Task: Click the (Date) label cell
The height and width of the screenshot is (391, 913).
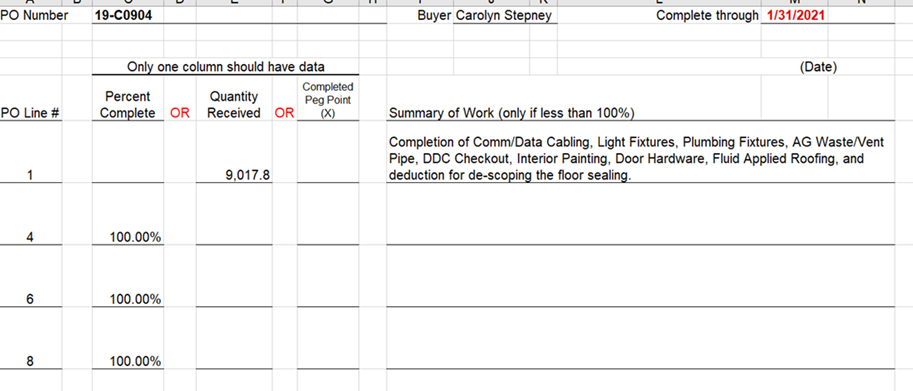Action: 819,67
